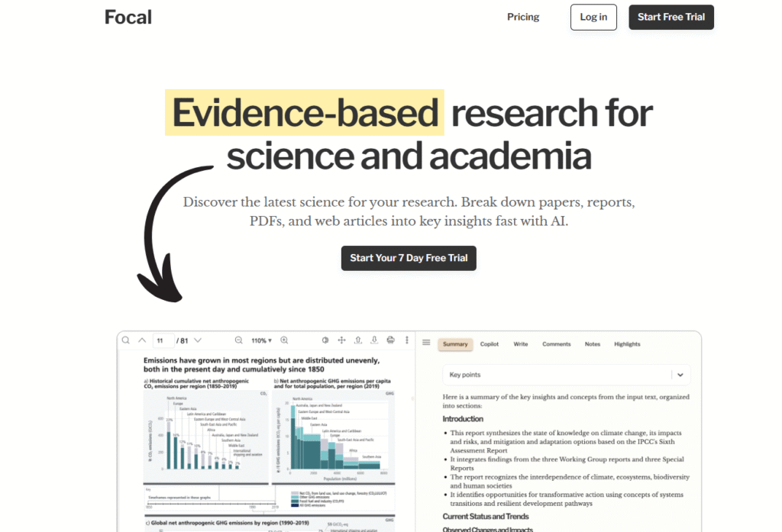Open the Highlights tab
782x532 pixels.
point(627,344)
